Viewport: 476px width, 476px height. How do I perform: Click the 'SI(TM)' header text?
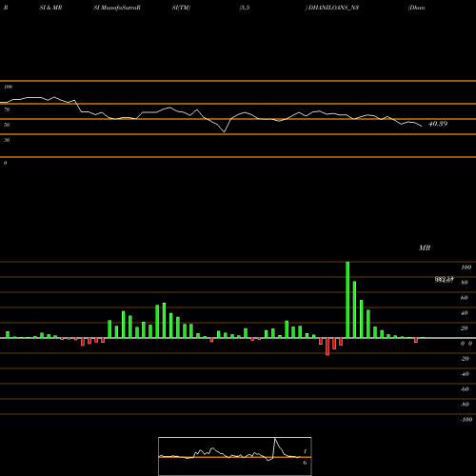click(181, 8)
